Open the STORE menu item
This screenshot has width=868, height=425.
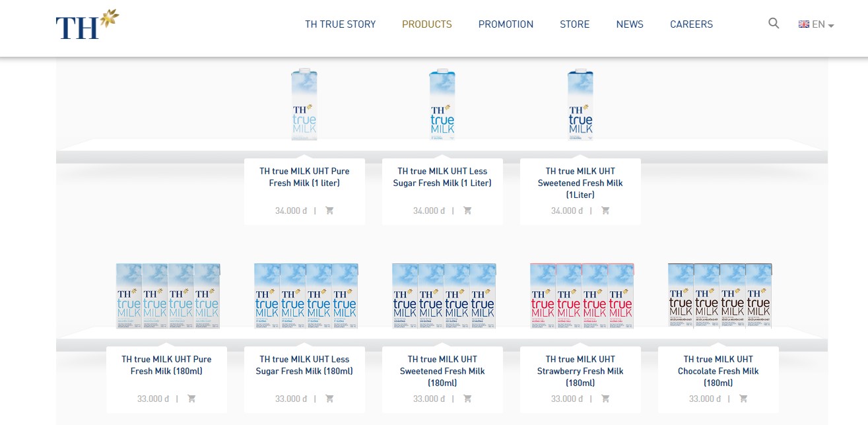(575, 24)
